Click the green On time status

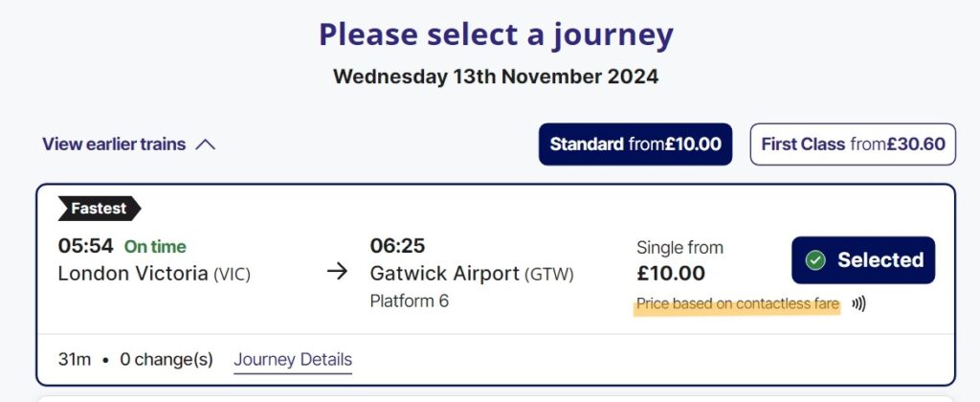click(155, 247)
